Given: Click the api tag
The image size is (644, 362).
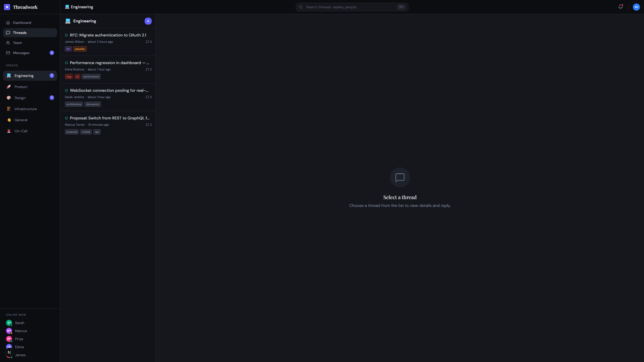Looking at the screenshot, I should pos(97,132).
